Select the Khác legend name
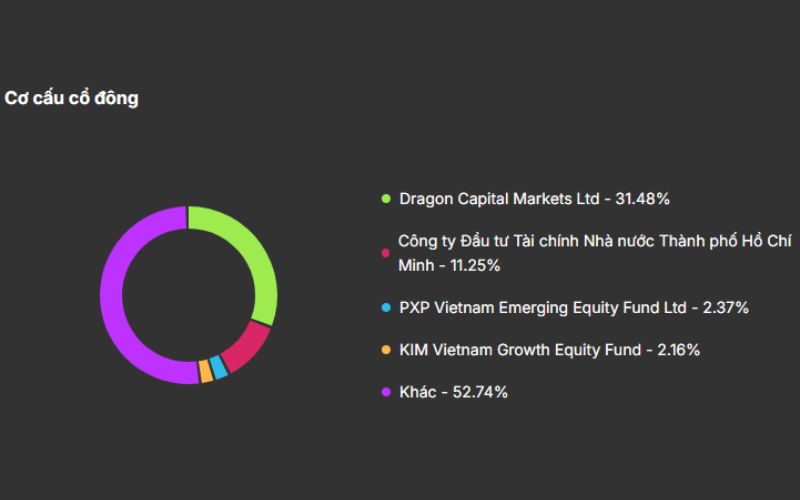This screenshot has height=500, width=800. click(x=417, y=393)
